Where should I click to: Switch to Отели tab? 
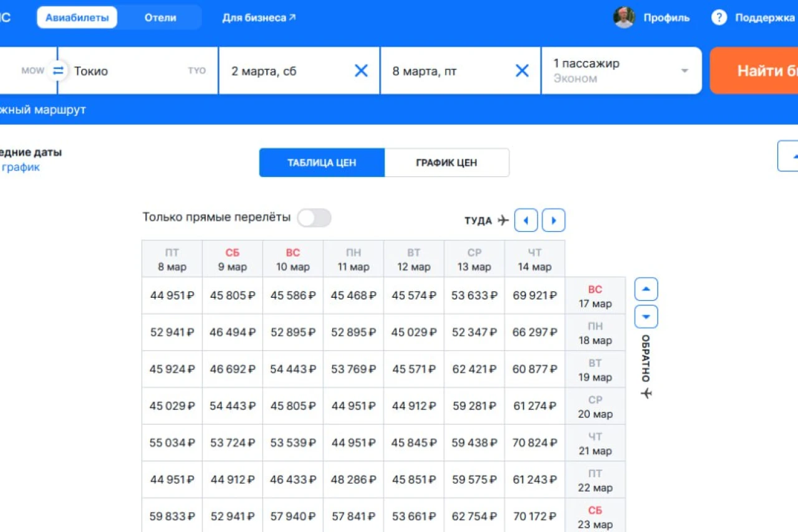coord(160,17)
